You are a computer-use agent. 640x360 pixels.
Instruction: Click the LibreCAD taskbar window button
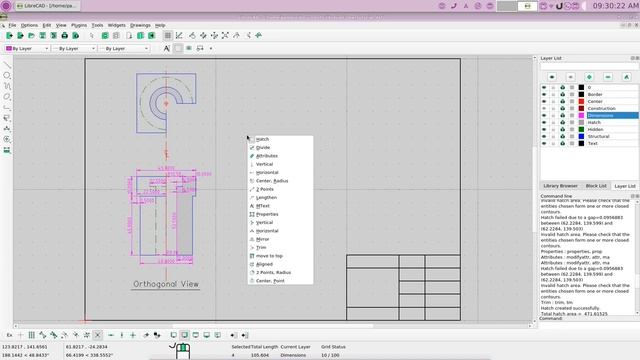[47, 6]
